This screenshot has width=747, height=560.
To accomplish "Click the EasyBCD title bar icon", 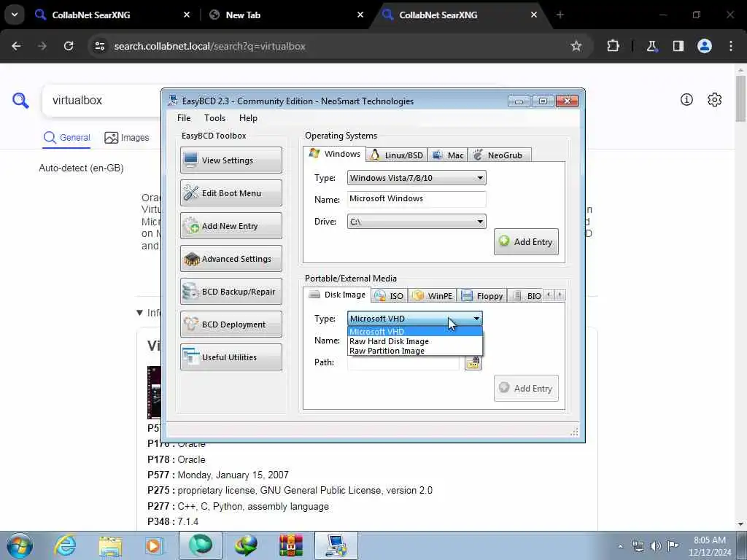I will click(x=173, y=101).
